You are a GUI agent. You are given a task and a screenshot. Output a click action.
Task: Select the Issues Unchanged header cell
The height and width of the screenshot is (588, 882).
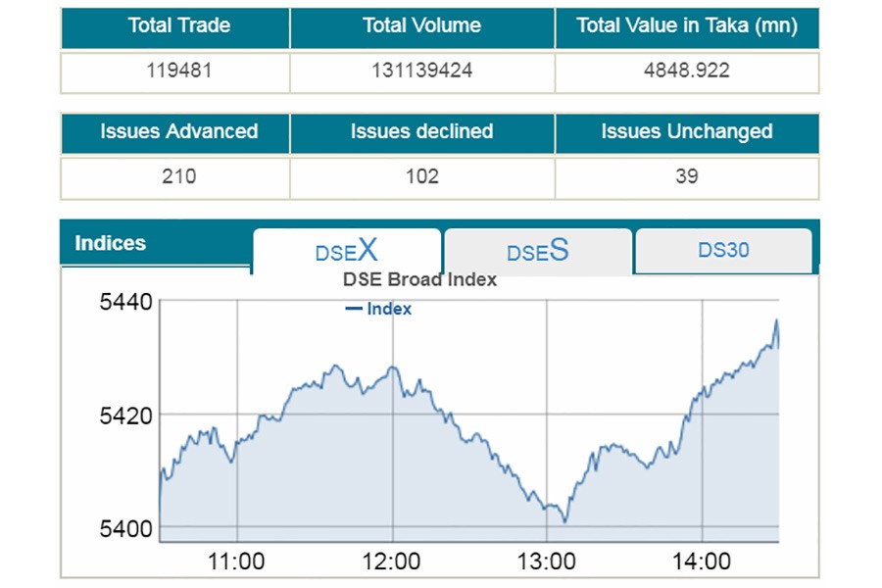click(x=686, y=131)
